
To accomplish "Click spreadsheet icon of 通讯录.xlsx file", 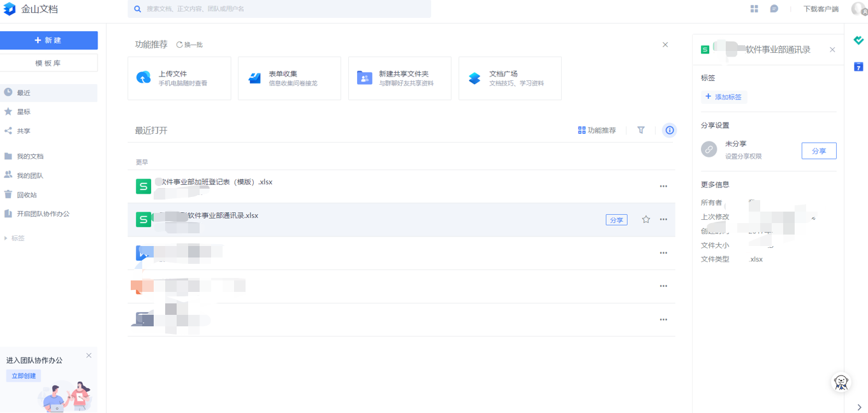I will tap(143, 219).
